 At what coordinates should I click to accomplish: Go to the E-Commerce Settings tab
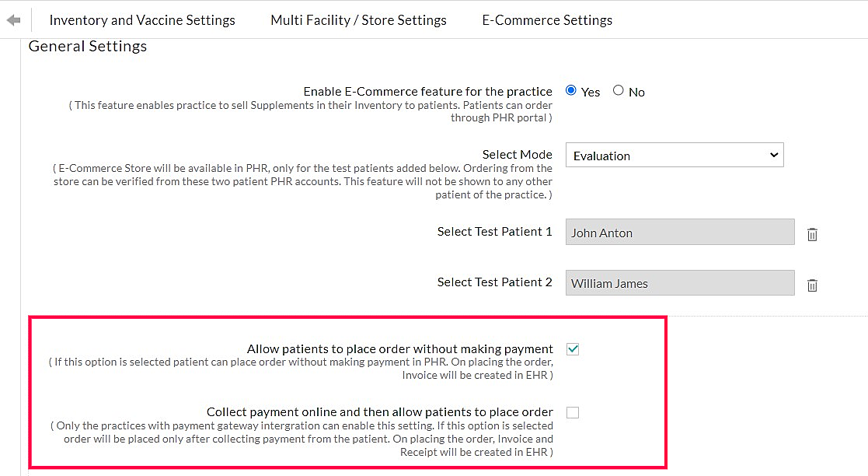click(547, 20)
